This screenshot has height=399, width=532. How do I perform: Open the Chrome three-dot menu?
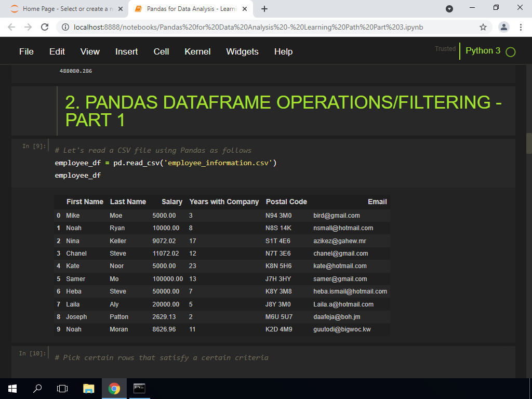pyautogui.click(x=521, y=27)
